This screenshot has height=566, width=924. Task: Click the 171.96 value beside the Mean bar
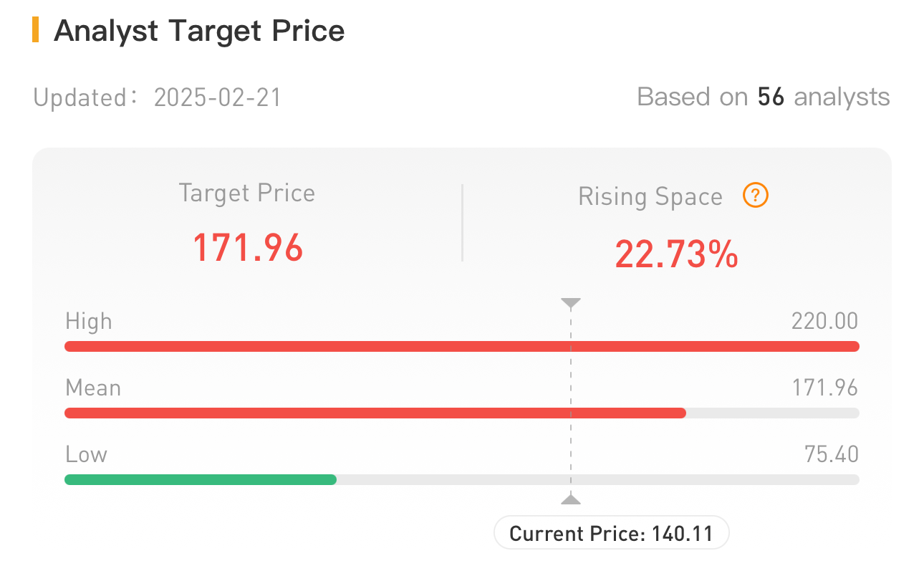(x=824, y=388)
